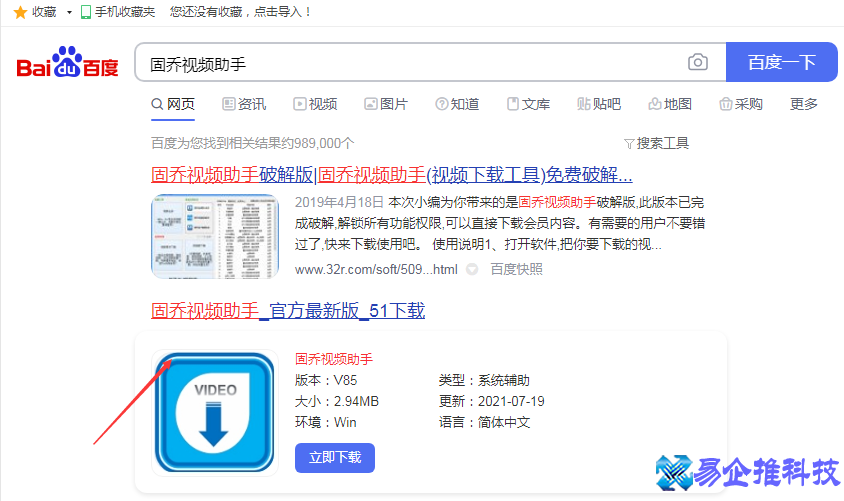Expand the 收藏 dropdown arrow
This screenshot has height=501, width=844.
69,12
